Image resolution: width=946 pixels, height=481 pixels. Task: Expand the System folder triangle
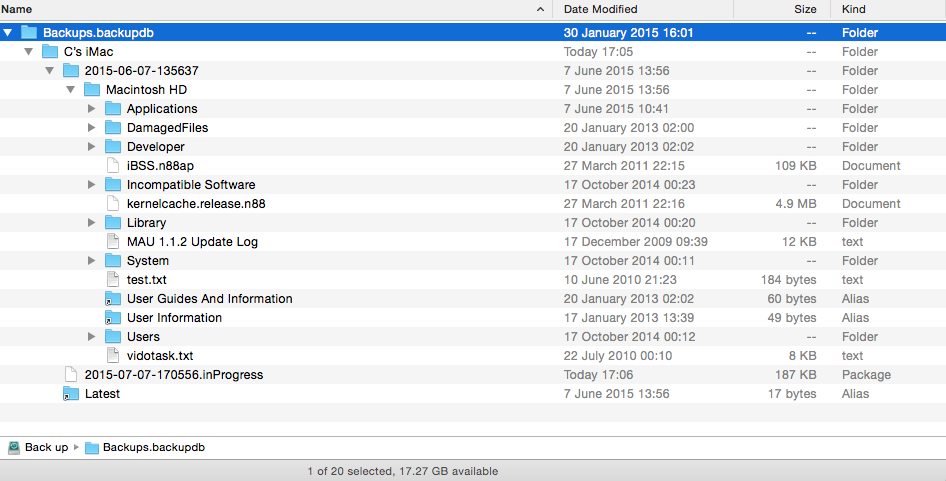[92, 261]
